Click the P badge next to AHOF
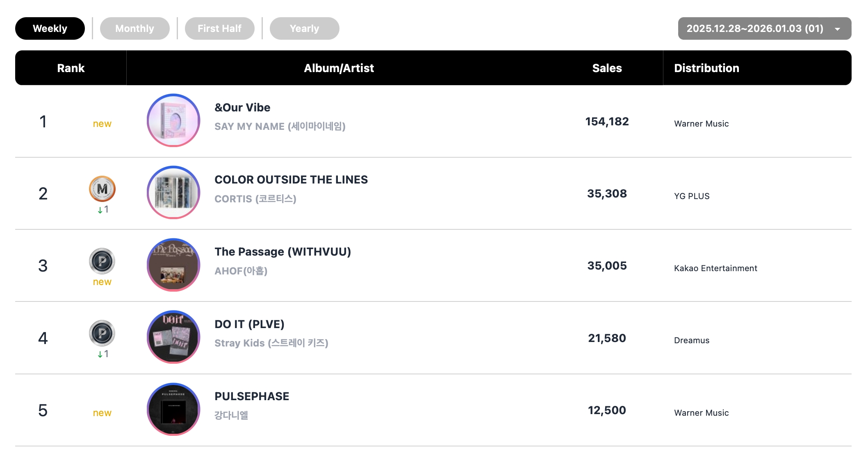The image size is (868, 453). [x=102, y=261]
